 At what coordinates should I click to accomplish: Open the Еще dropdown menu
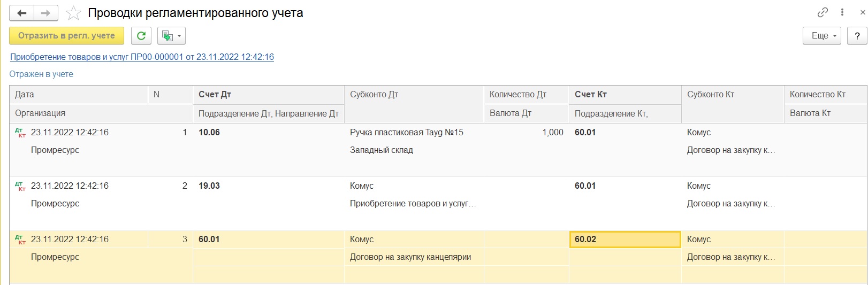click(822, 36)
